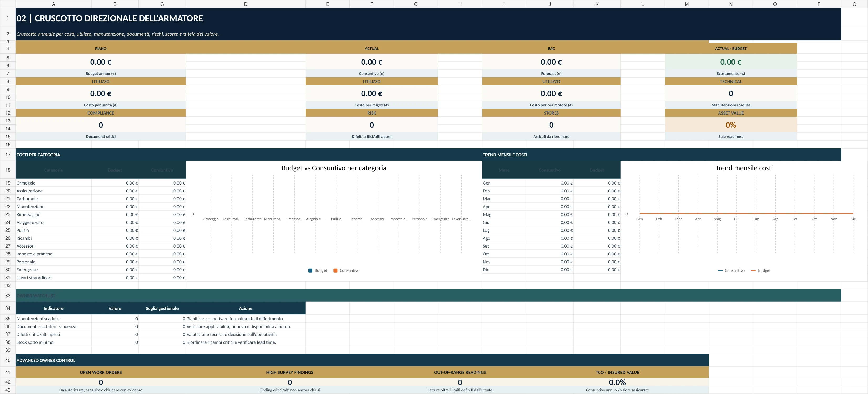The width and height of the screenshot is (868, 394).
Task: Click the 'Documenti critici' label cell
Action: [x=101, y=137]
